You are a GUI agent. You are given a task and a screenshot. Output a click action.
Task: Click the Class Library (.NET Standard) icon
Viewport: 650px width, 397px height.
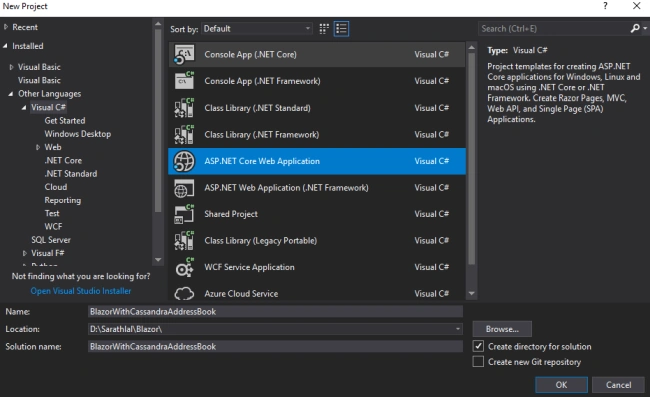184,108
